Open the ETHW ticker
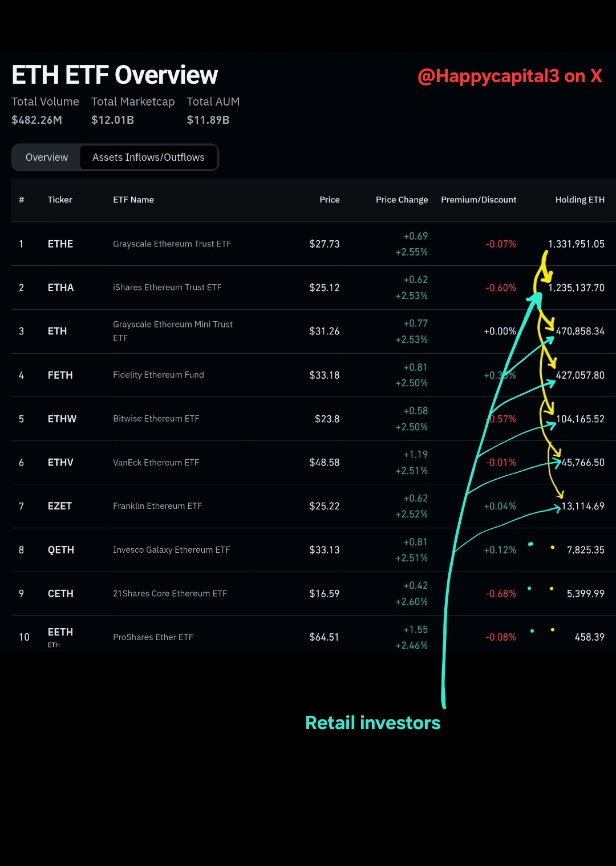 click(62, 419)
